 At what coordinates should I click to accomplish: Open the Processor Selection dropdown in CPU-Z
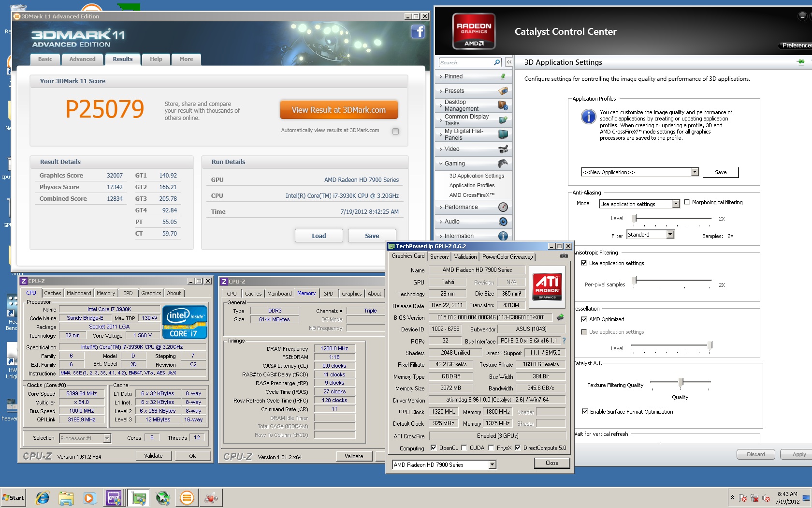click(107, 438)
